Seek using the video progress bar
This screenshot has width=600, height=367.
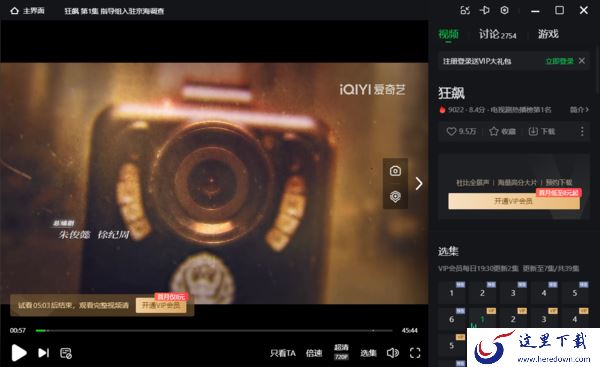point(214,330)
